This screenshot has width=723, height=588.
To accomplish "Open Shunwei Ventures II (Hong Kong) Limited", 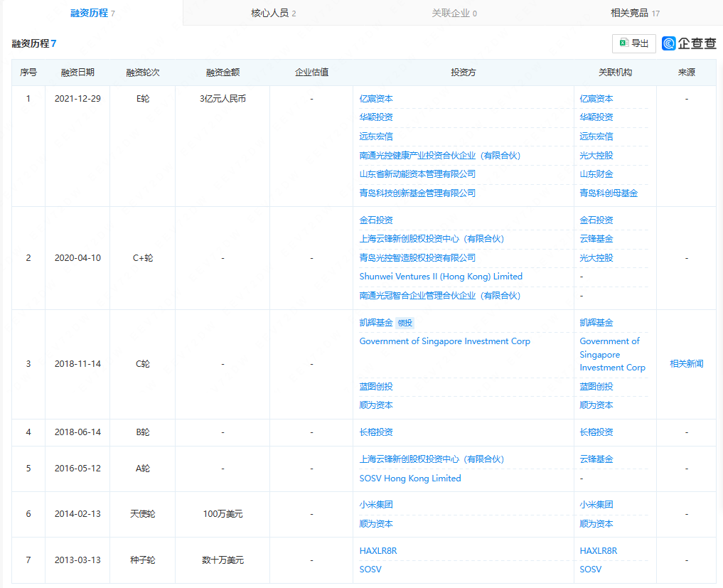I will (x=441, y=277).
